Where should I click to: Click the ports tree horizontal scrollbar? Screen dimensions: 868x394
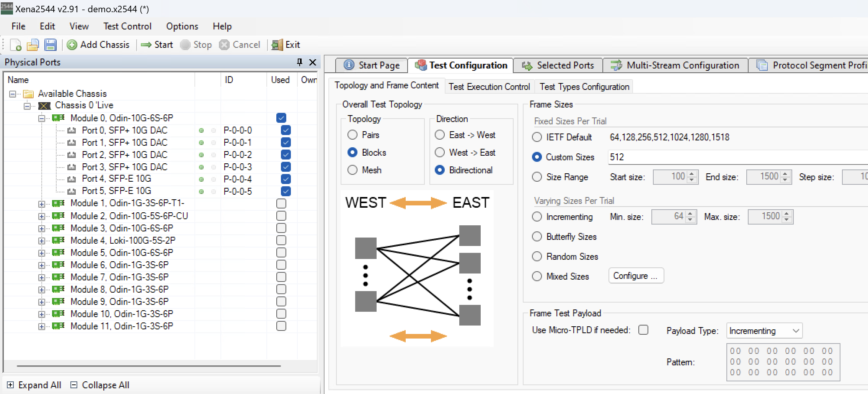[149, 366]
